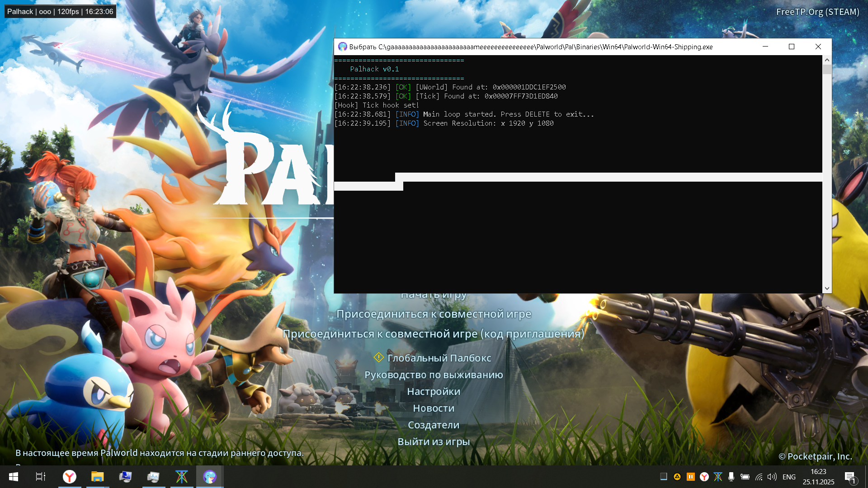Click the taskbar clock and date
868x488 pixels.
tap(818, 477)
